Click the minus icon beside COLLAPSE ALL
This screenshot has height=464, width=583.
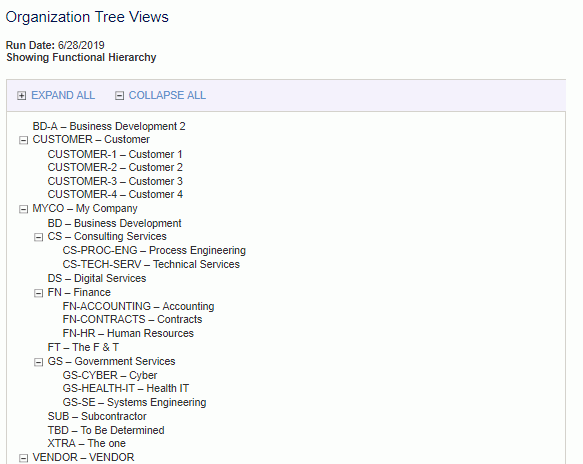119,96
